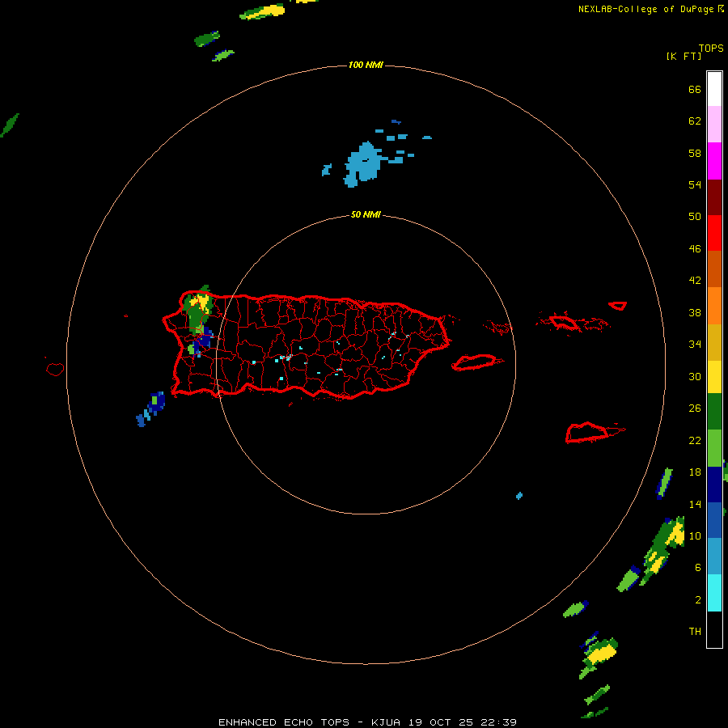Click "ENHANCED ECHO TOPS" in the bottom caption
The height and width of the screenshot is (728, 728).
click(284, 722)
